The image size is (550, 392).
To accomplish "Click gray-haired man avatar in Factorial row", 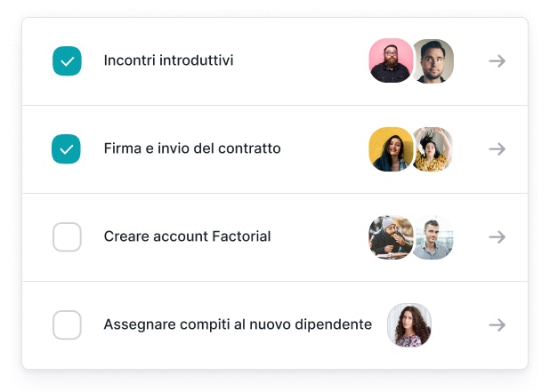I will coord(433,237).
